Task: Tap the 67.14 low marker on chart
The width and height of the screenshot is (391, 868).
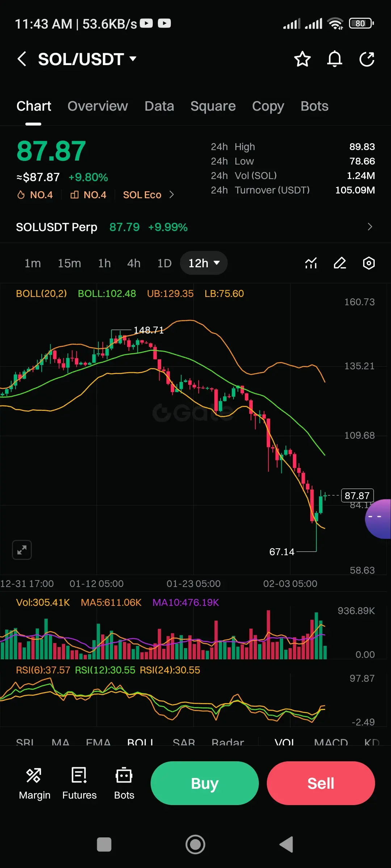Action: pos(282,552)
